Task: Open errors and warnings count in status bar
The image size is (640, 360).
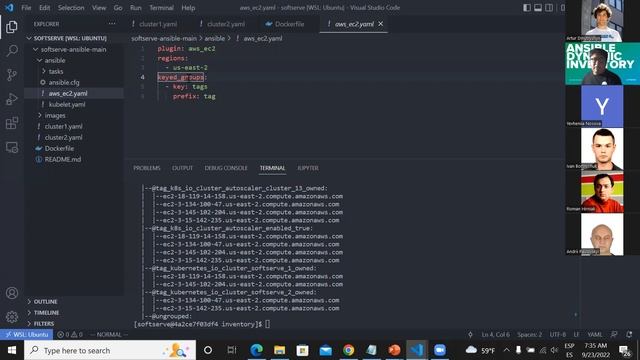Action: tap(70, 334)
